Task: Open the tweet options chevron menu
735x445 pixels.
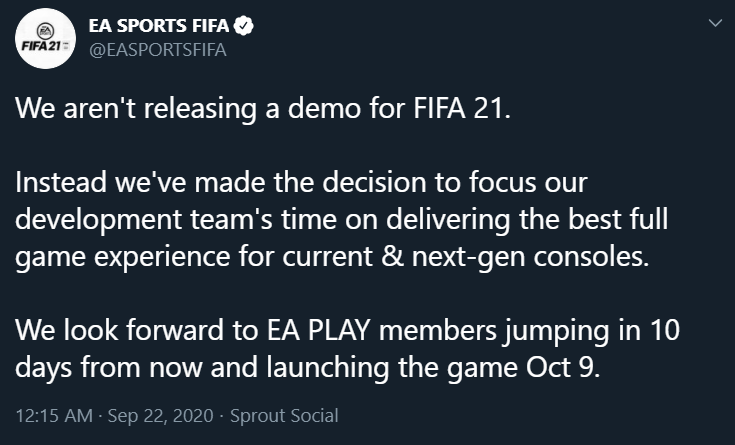Action: click(715, 23)
